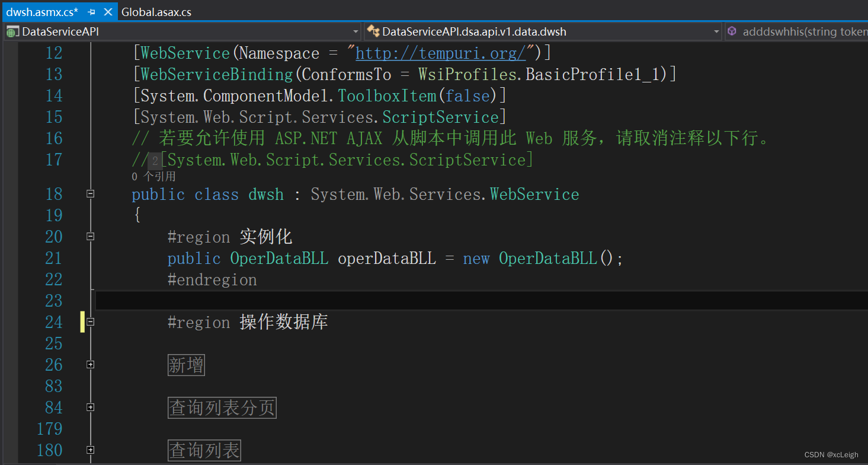Viewport: 868px width, 465px height.
Task: Select the dwsh.asmx.cs* tab
Action: (x=42, y=12)
